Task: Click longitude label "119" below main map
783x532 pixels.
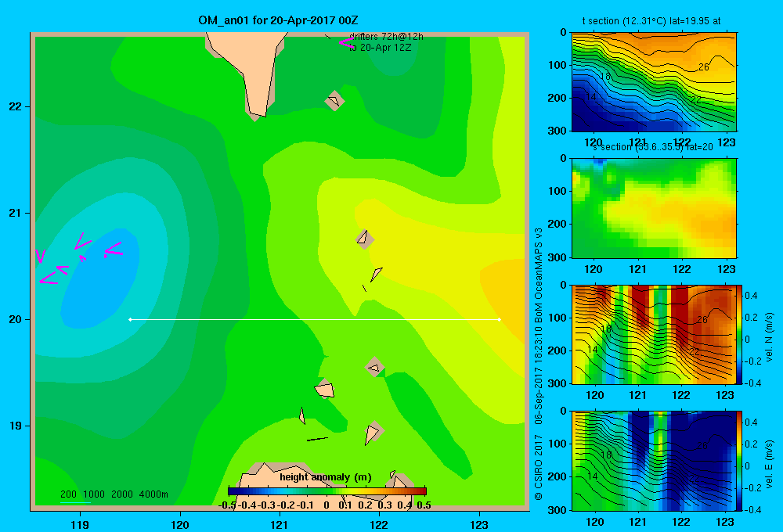Action: point(80,524)
